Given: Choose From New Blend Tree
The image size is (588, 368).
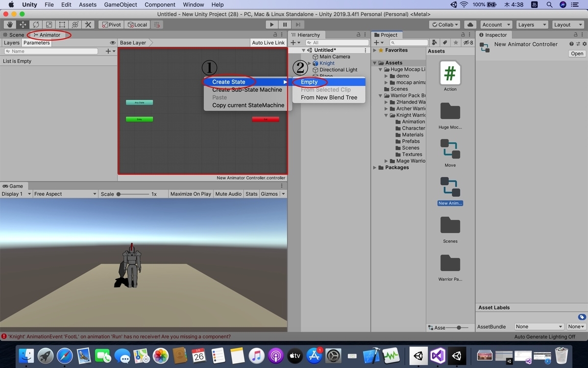Looking at the screenshot, I should [x=329, y=98].
